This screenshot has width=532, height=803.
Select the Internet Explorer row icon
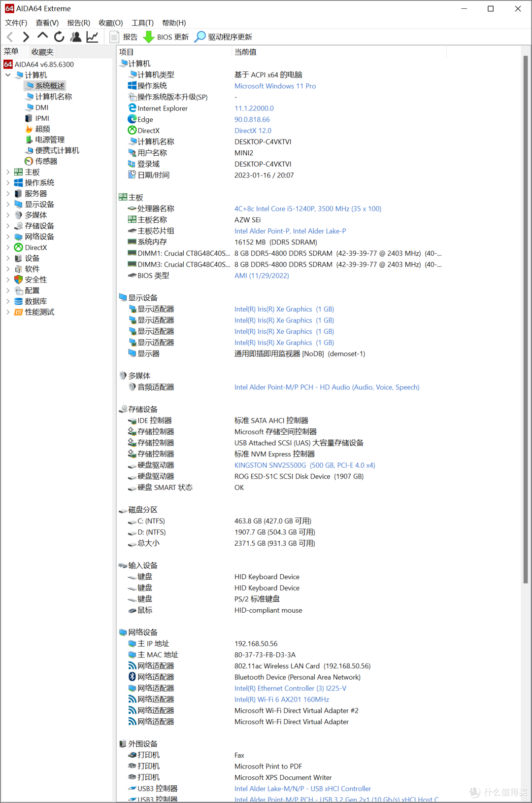click(x=132, y=108)
